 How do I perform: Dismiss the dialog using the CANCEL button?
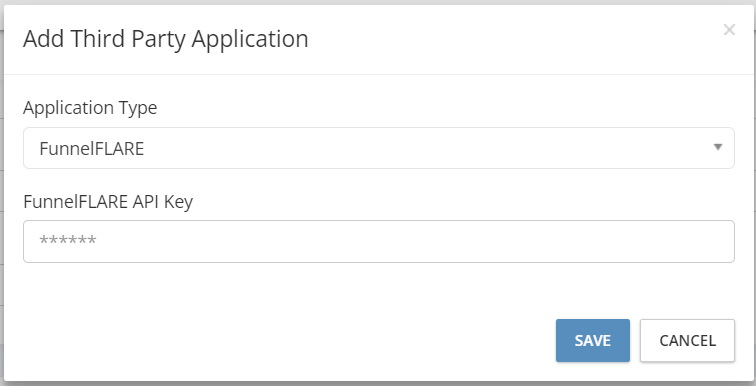[x=687, y=340]
